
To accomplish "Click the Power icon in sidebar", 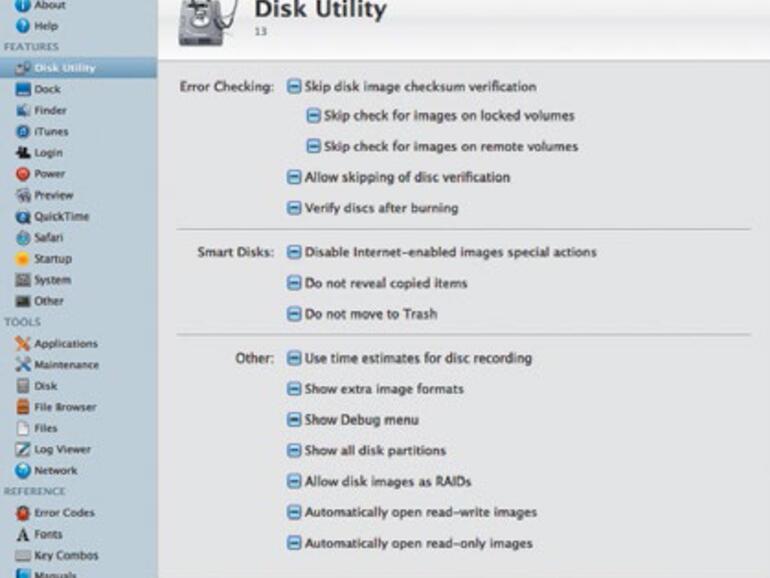I will pyautogui.click(x=24, y=174).
